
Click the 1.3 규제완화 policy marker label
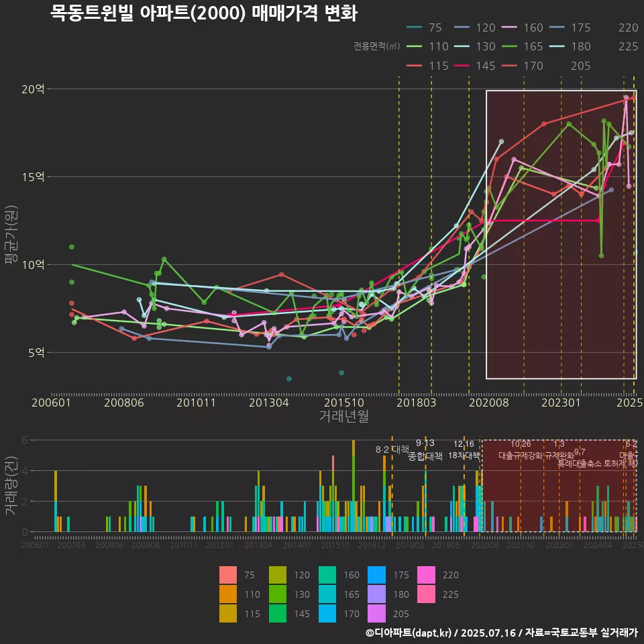[559, 449]
